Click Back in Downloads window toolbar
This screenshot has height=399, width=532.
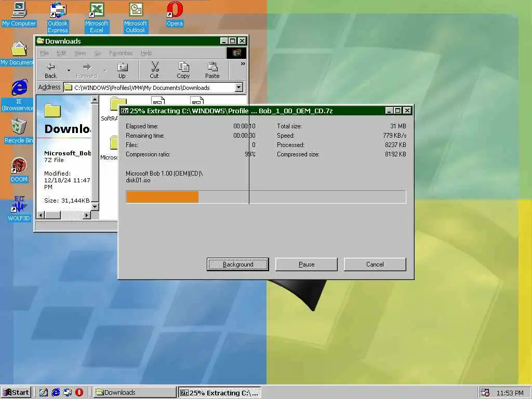(x=51, y=71)
